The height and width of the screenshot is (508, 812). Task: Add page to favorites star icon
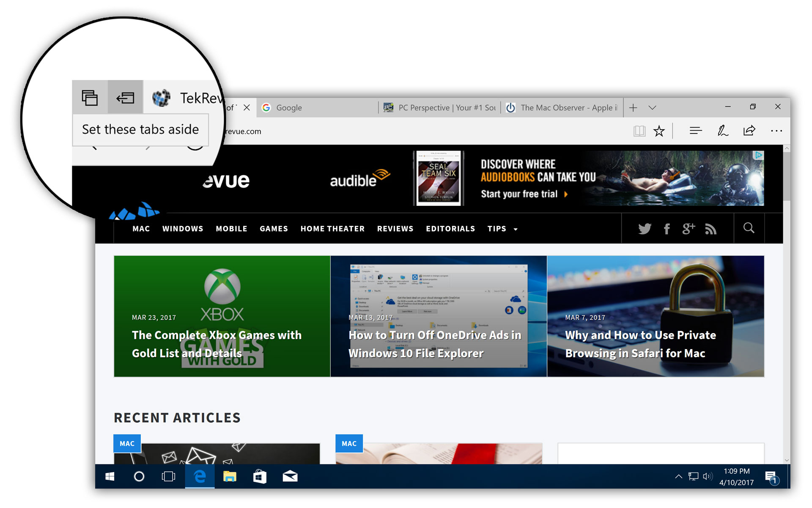coord(659,131)
